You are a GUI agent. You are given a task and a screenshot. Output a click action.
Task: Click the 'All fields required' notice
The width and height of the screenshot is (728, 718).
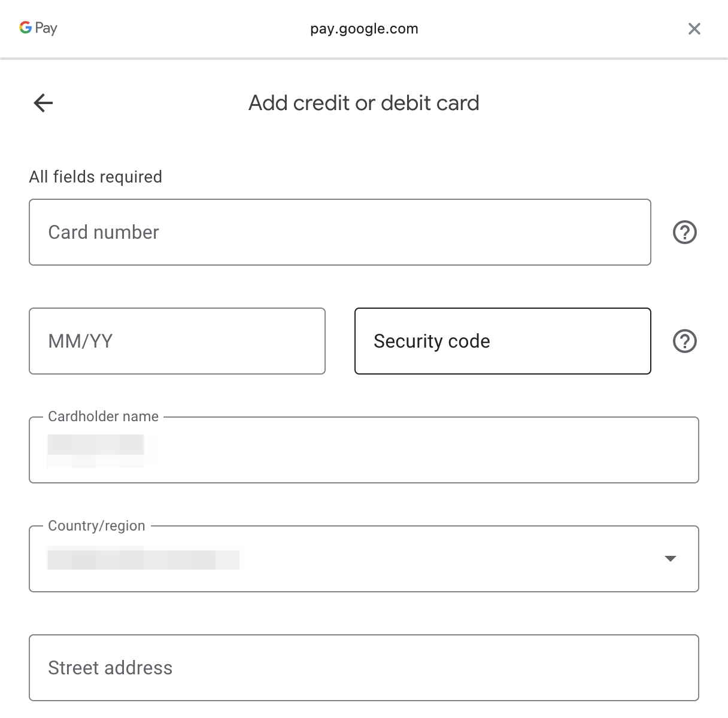pyautogui.click(x=96, y=177)
